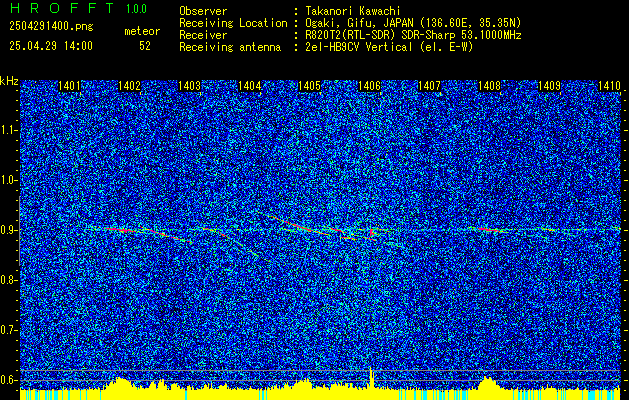The height and width of the screenshot is (400, 629).
Task: Click the meteor count 52
Action: (145, 46)
